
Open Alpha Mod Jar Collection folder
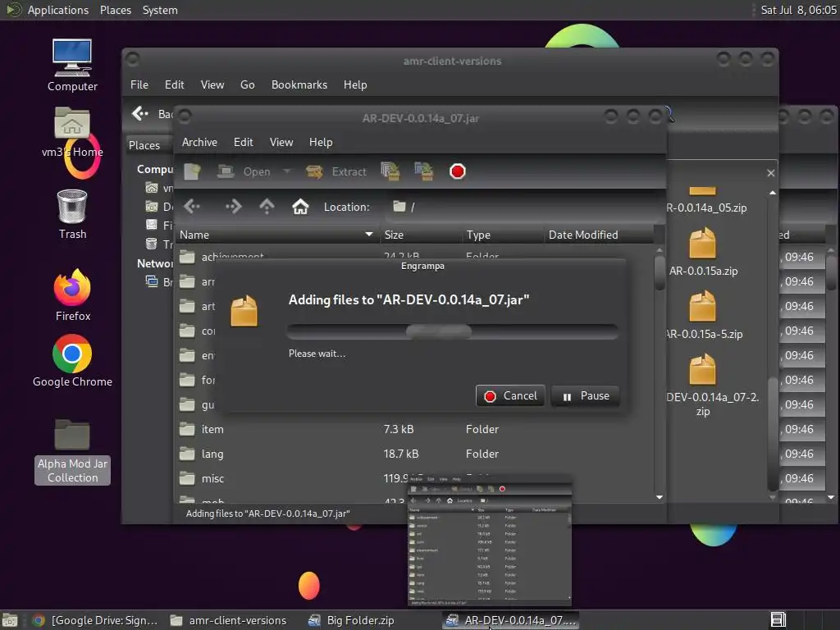pos(72,452)
